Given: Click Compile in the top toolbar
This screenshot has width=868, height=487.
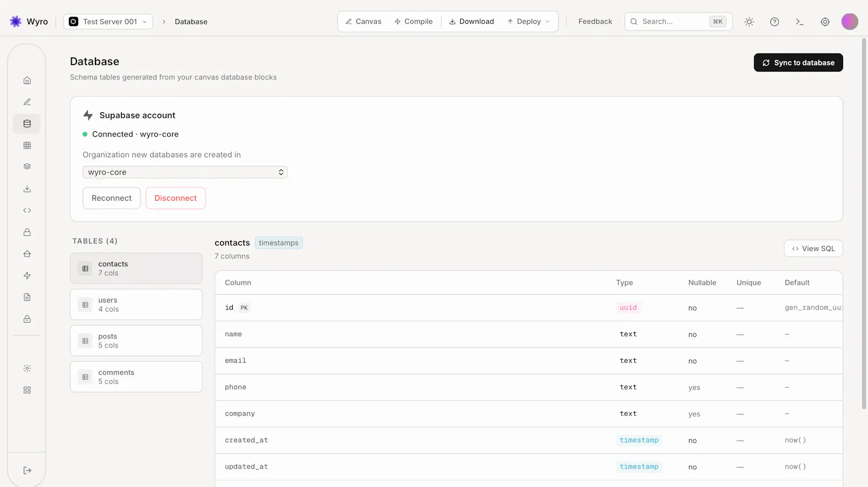Looking at the screenshot, I should coord(413,22).
